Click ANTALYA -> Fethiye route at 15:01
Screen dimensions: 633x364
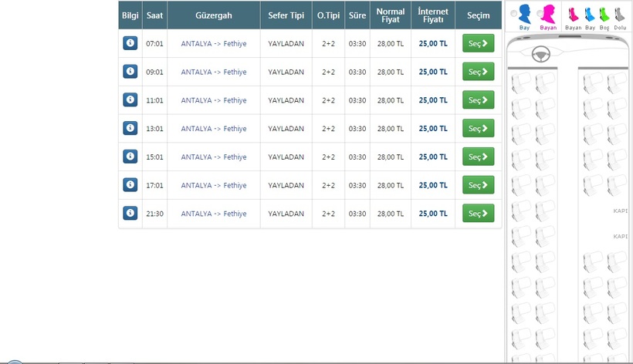tap(213, 157)
